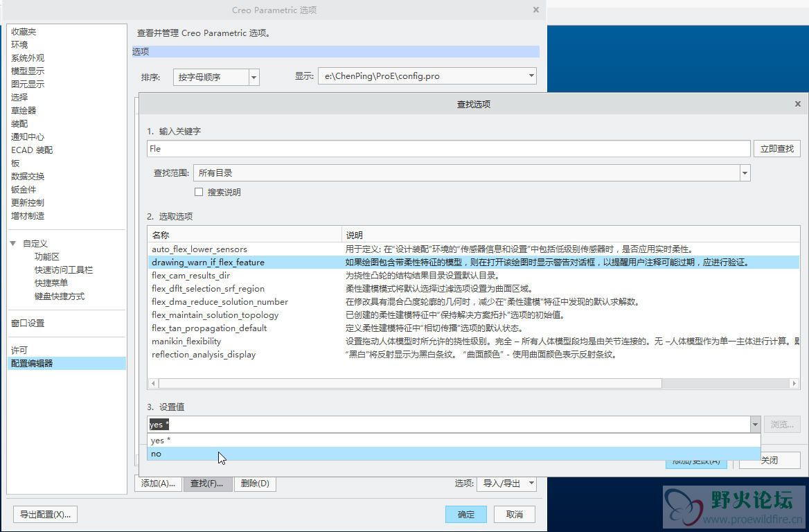809x532 pixels.
Task: Select reflection_analysis_display option row
Action: coord(474,355)
